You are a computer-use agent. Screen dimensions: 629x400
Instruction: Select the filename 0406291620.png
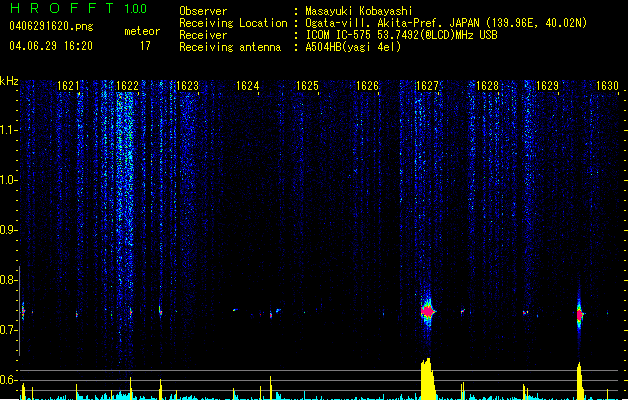pos(51,26)
